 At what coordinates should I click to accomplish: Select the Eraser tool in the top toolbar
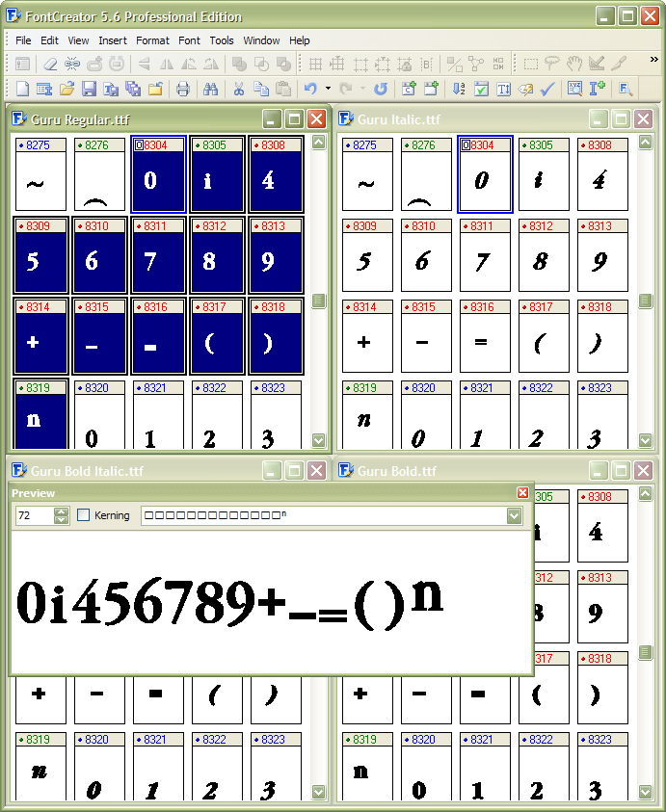(x=50, y=65)
